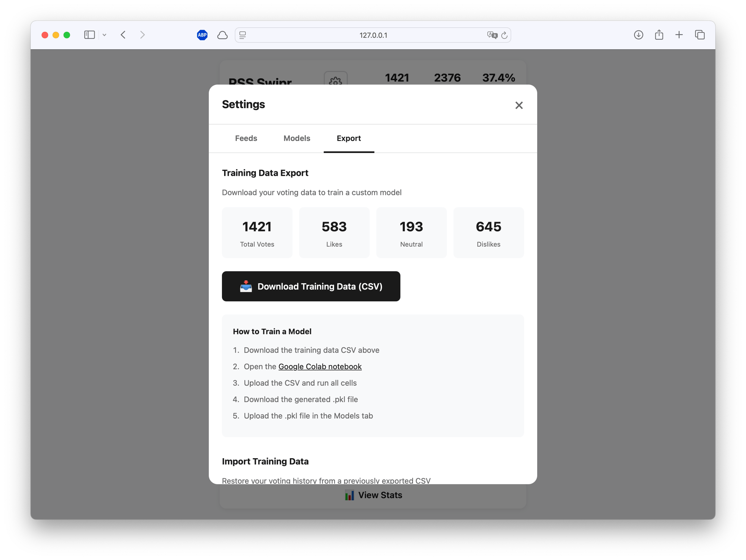Viewport: 746px width, 560px height.
Task: Click the Reader view icon in the address bar
Action: click(242, 35)
